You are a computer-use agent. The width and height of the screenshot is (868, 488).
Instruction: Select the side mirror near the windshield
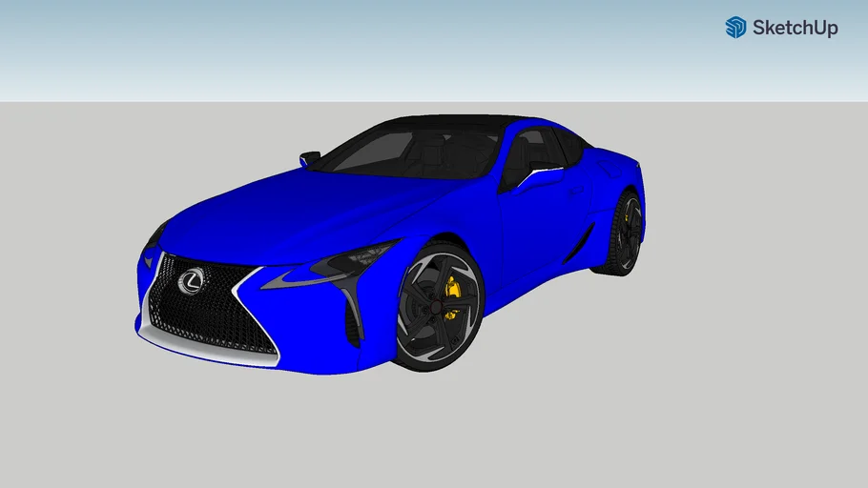[x=309, y=157]
